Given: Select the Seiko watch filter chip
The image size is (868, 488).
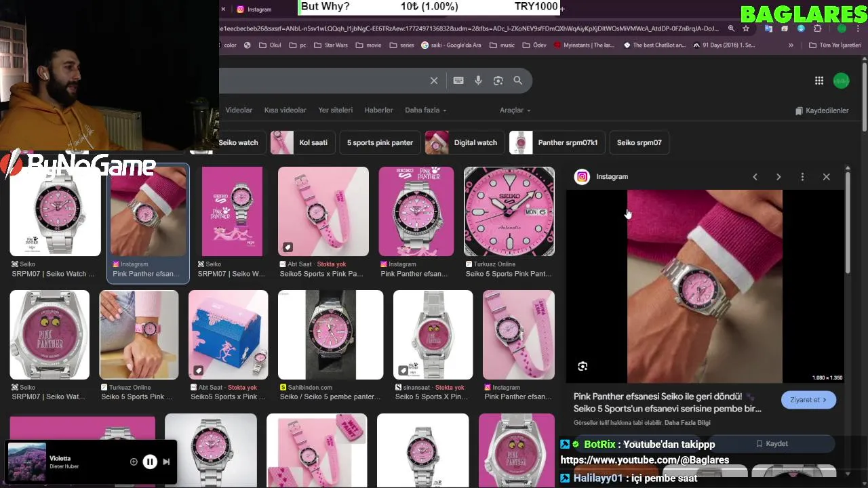Looking at the screenshot, I should 238,142.
